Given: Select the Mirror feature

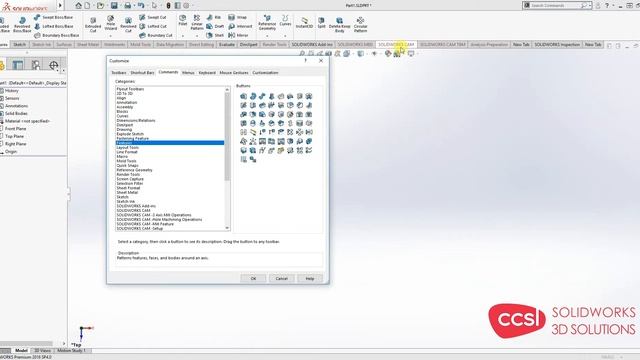Looking at the screenshot, I should [238, 35].
